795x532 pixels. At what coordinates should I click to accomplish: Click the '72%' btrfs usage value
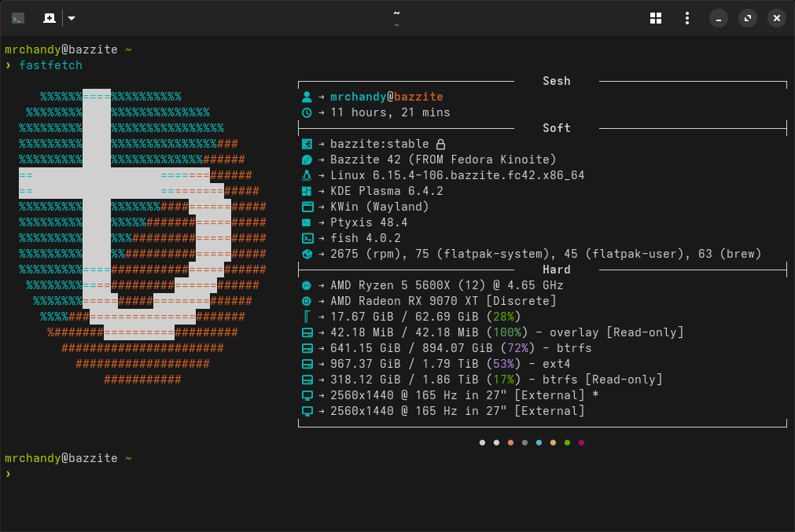tap(517, 348)
